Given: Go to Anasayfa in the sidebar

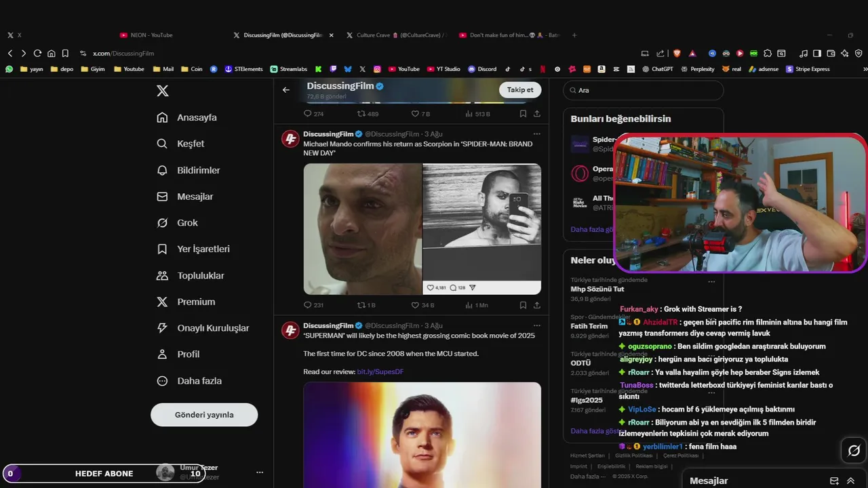Looking at the screenshot, I should coord(187,117).
